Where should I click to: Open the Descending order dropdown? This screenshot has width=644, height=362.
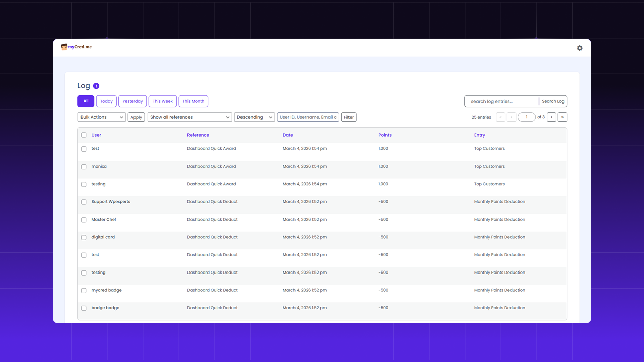254,117
